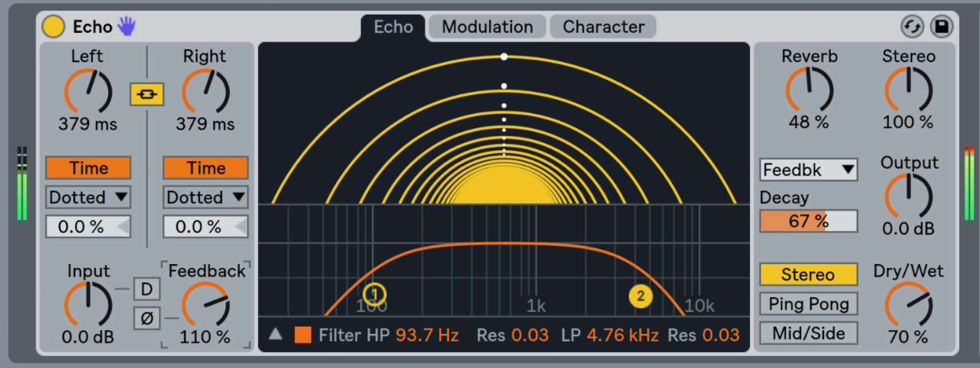This screenshot has width=980, height=368.
Task: Click the Feedback knob
Action: pos(206,305)
